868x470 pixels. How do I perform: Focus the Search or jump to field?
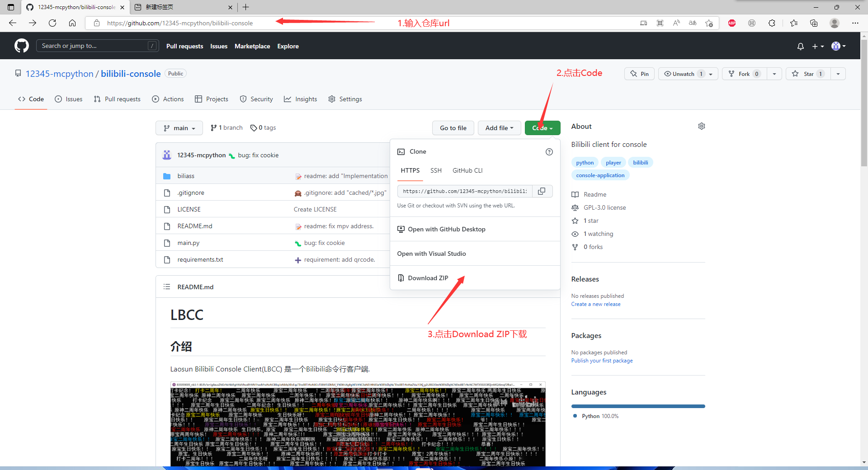pyautogui.click(x=93, y=46)
